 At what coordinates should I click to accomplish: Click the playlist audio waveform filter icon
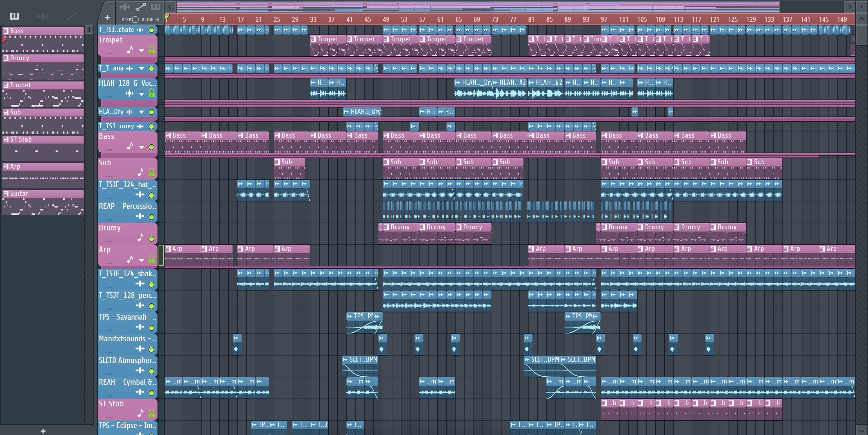125,7
